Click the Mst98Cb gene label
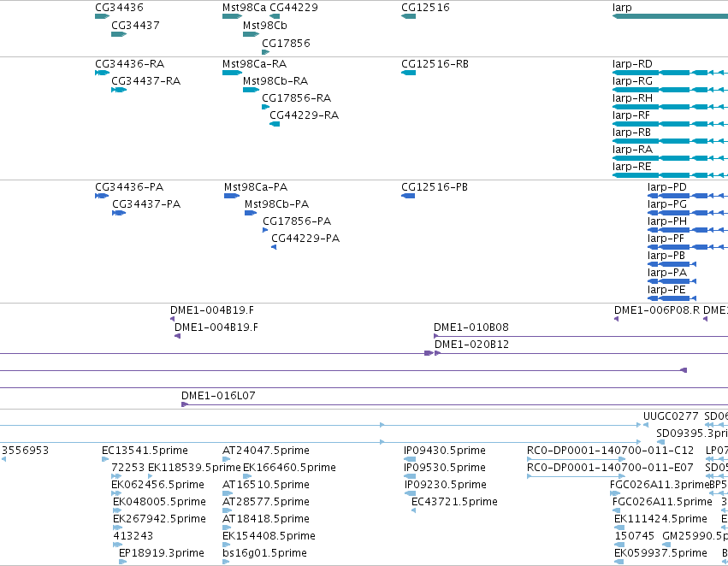This screenshot has width=728, height=566. pyautogui.click(x=265, y=26)
